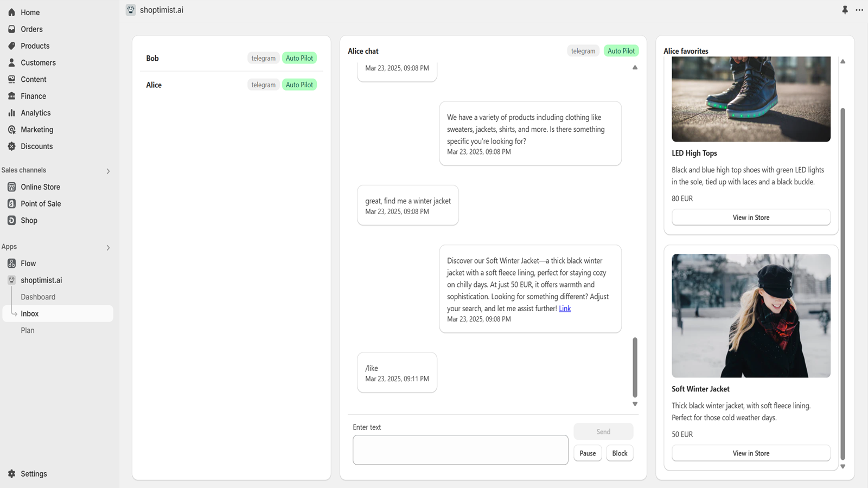Screen dimensions: 868x488
Task: Click favorites scroll up arrow
Action: [x=843, y=61]
